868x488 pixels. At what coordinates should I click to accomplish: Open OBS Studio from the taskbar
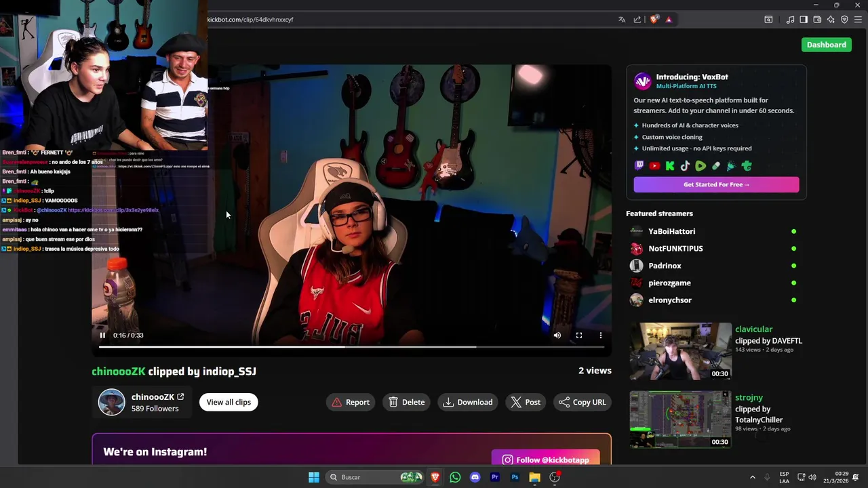pos(555,477)
